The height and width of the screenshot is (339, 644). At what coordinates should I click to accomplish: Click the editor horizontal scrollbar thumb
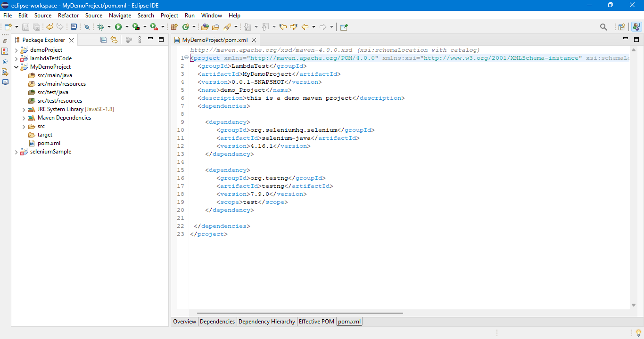click(300, 313)
